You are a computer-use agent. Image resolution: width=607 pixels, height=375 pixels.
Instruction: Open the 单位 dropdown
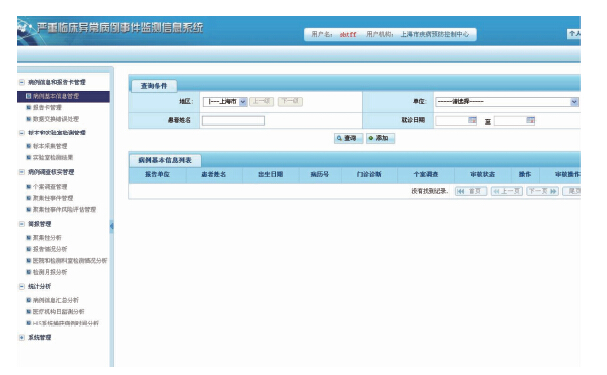coord(507,102)
